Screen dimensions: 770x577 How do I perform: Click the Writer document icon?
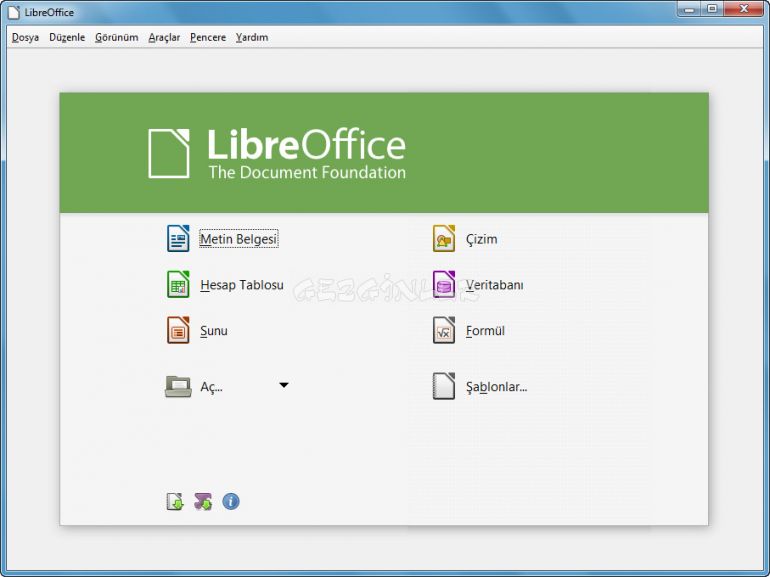coord(178,238)
